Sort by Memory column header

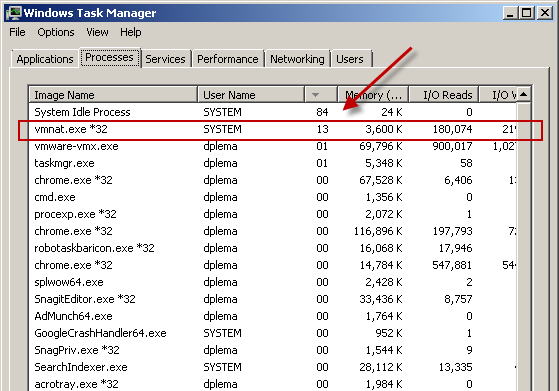pyautogui.click(x=373, y=95)
